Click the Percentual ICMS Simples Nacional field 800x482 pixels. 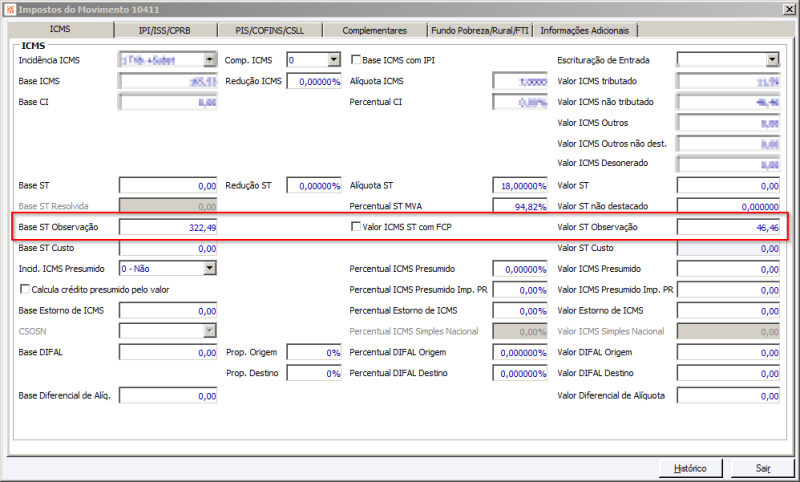pos(520,332)
